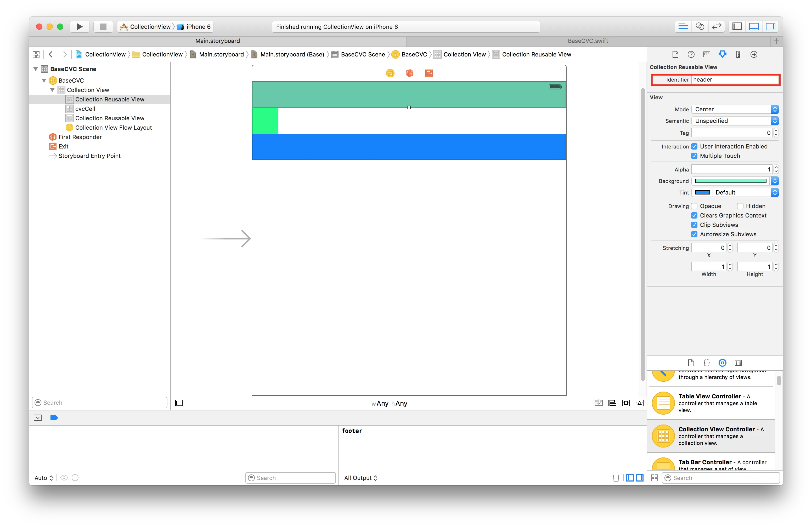
Task: Uncheck Clip Subviews checkbox
Action: [x=694, y=225]
